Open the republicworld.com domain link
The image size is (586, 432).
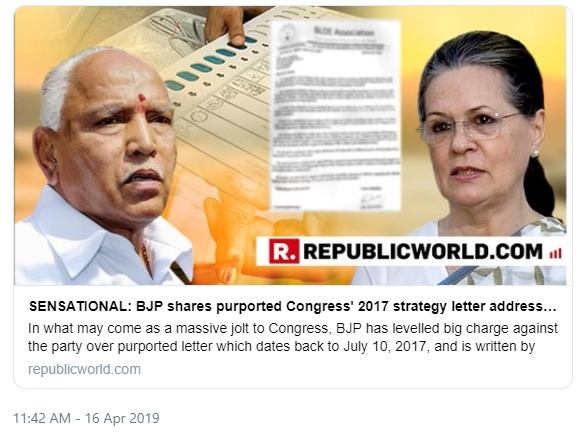[x=84, y=369]
